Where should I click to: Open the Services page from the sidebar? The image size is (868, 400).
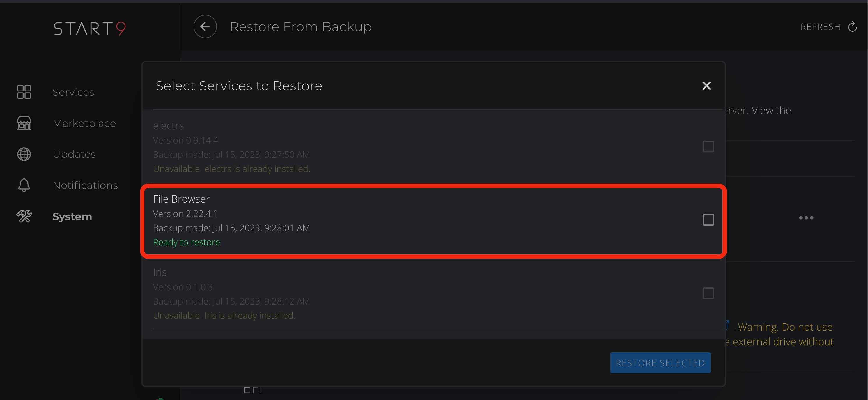click(x=73, y=92)
